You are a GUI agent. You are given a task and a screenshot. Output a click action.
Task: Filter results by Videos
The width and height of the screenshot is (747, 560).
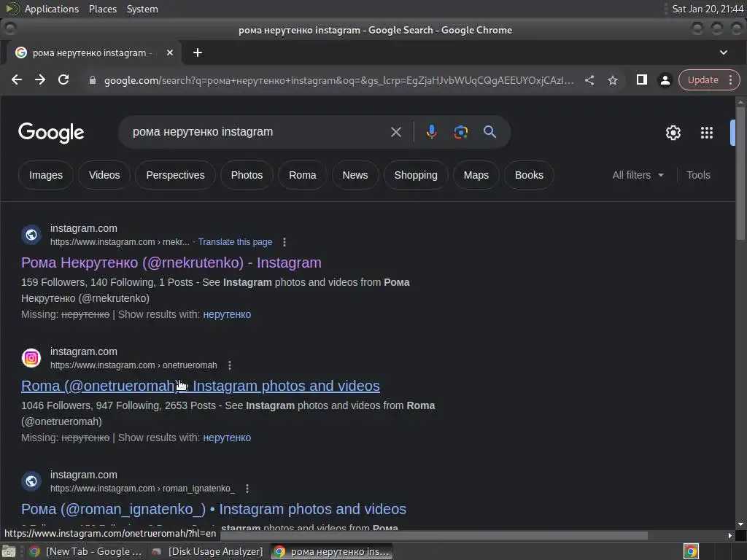point(104,175)
